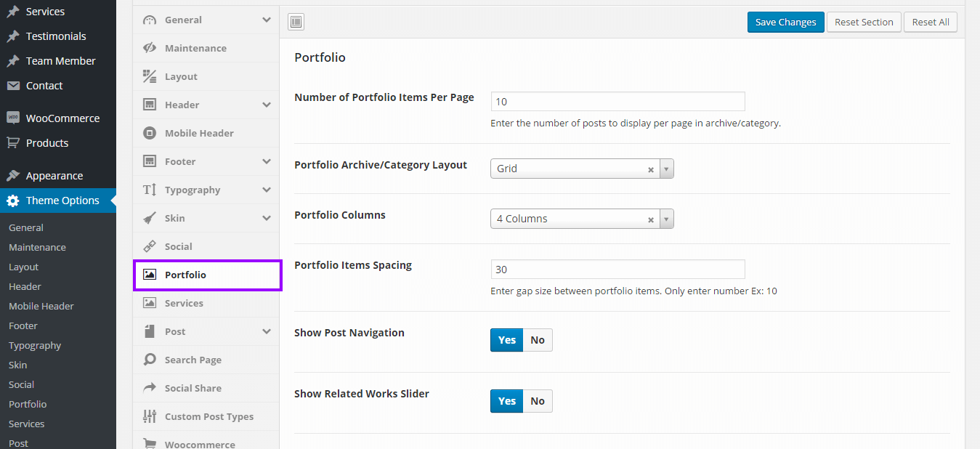
Task: Click the Social link-chain icon in options panel
Action: (150, 246)
